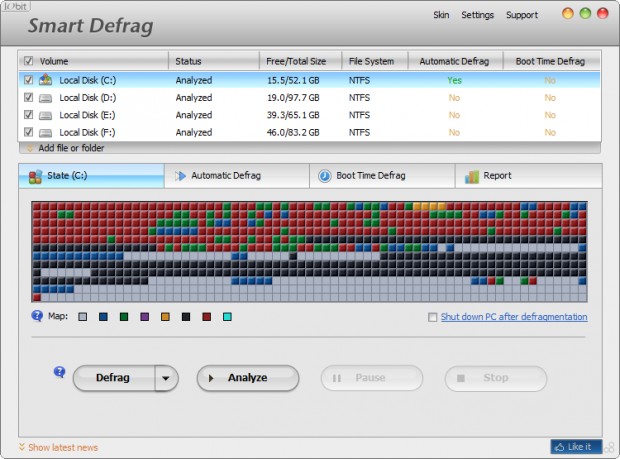Click the Automatic Defrag column header
The image size is (620, 459).
click(455, 61)
